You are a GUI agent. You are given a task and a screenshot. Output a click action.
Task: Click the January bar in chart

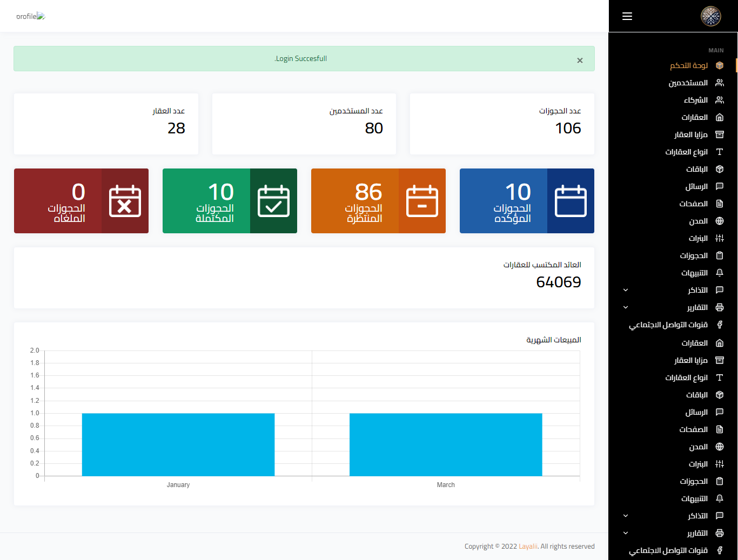[x=178, y=444]
